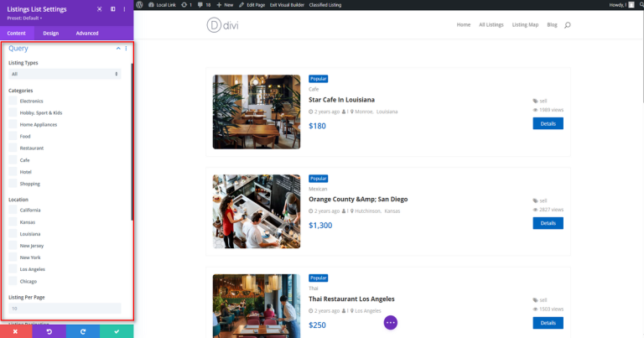Check the Louisiana location
This screenshot has width=644, height=338.
tap(13, 234)
